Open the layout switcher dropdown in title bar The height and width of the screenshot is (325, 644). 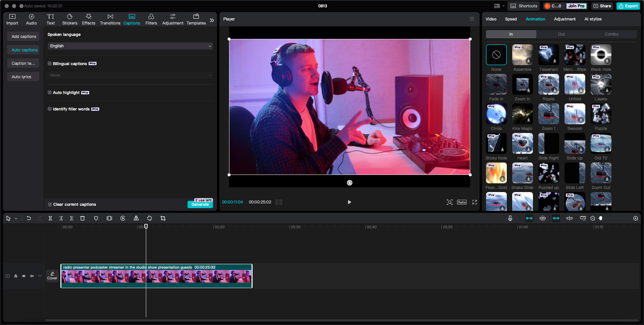click(x=499, y=6)
